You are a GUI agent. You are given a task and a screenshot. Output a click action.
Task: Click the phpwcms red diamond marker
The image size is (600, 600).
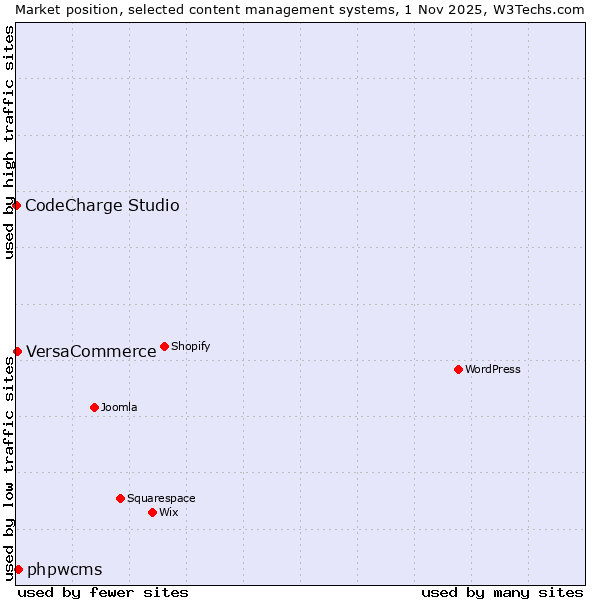pos(18,569)
